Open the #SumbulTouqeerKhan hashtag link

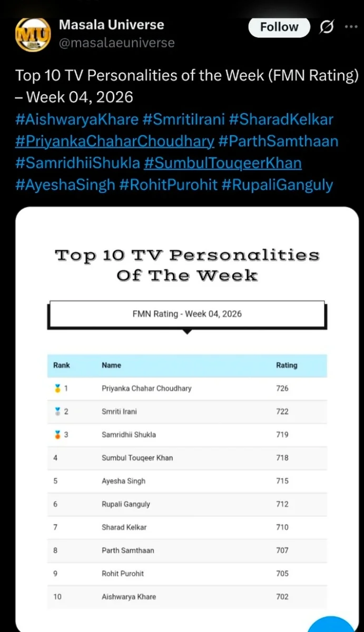tap(223, 163)
